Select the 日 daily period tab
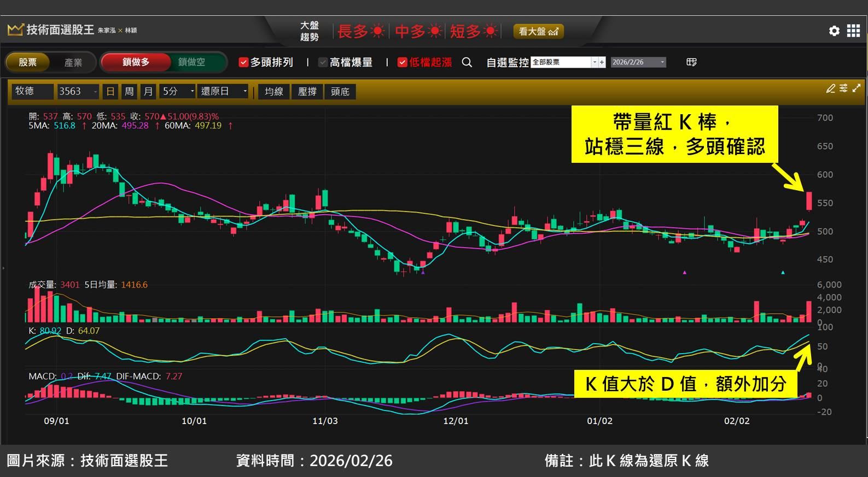Image resolution: width=868 pixels, height=477 pixels. point(110,91)
